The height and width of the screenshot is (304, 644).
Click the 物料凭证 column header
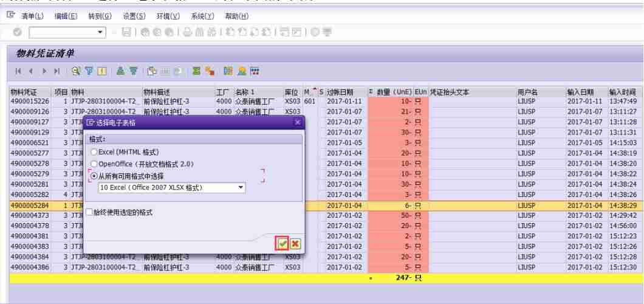[x=31, y=92]
